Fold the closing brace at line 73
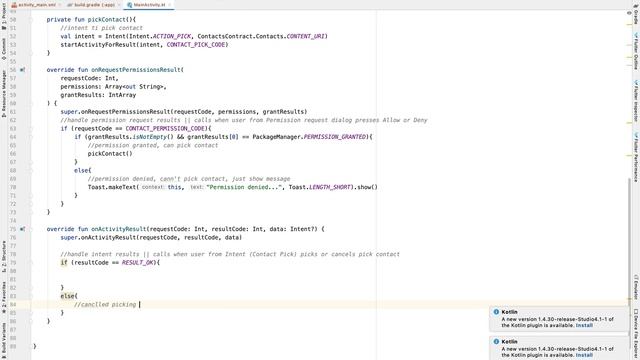This screenshot has height=360, width=640. [30, 212]
